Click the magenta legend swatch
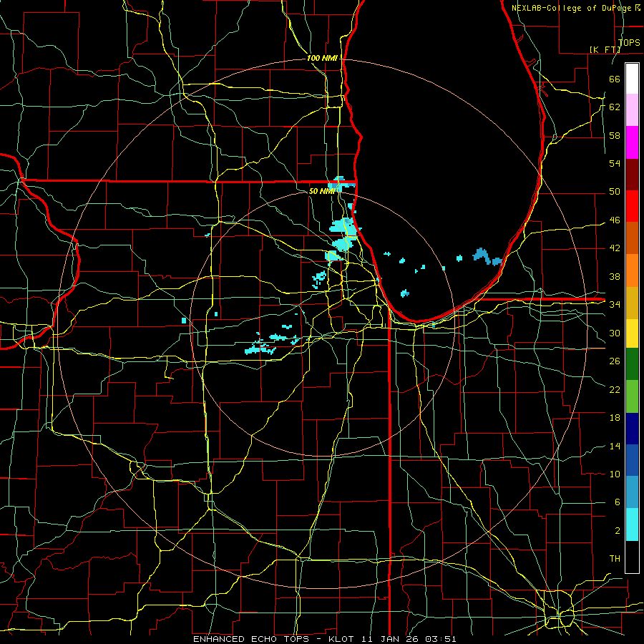Viewport: 644px width, 644px height. pyautogui.click(x=632, y=142)
